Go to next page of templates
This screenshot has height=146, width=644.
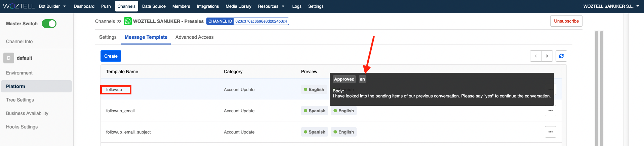(547, 56)
